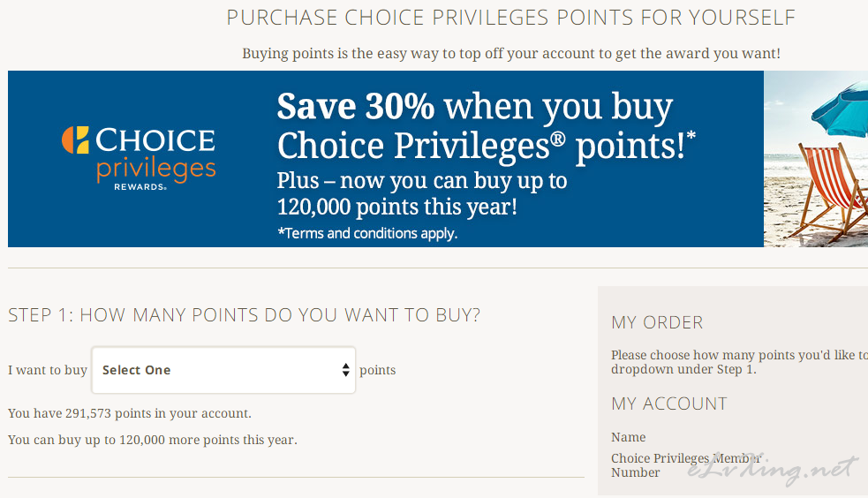868x498 pixels.
Task: Open the Select One points dropdown
Action: (x=223, y=370)
